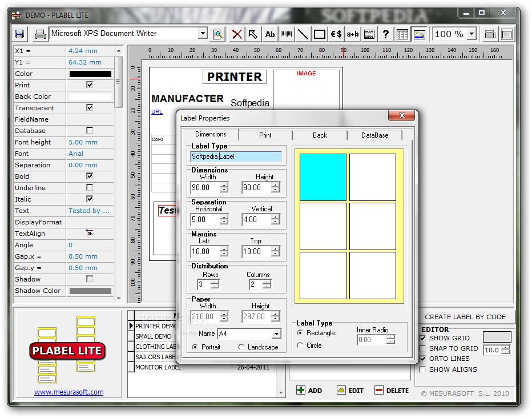Adjust the grid size 10.0 spinner
Image resolution: width=532 pixels, height=418 pixels.
pos(506,350)
